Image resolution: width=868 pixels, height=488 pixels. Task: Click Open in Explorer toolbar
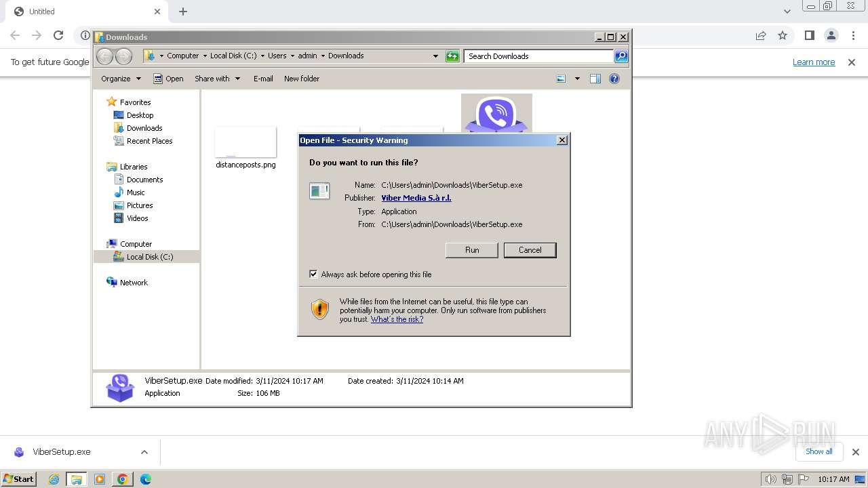point(168,79)
